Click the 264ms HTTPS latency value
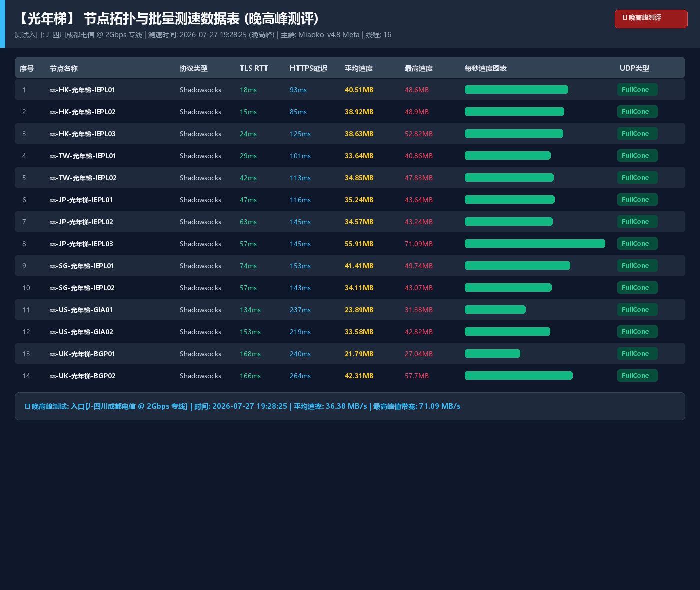 pos(300,376)
